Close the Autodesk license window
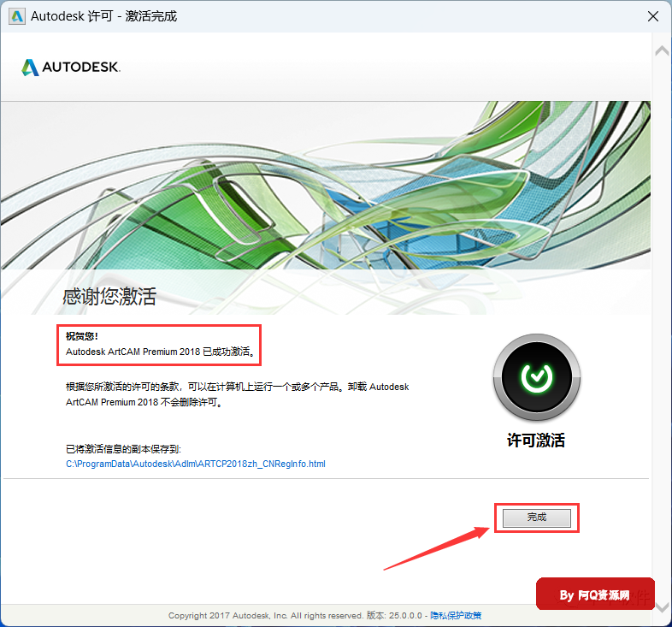Image resolution: width=672 pixels, height=627 pixels. point(652,16)
